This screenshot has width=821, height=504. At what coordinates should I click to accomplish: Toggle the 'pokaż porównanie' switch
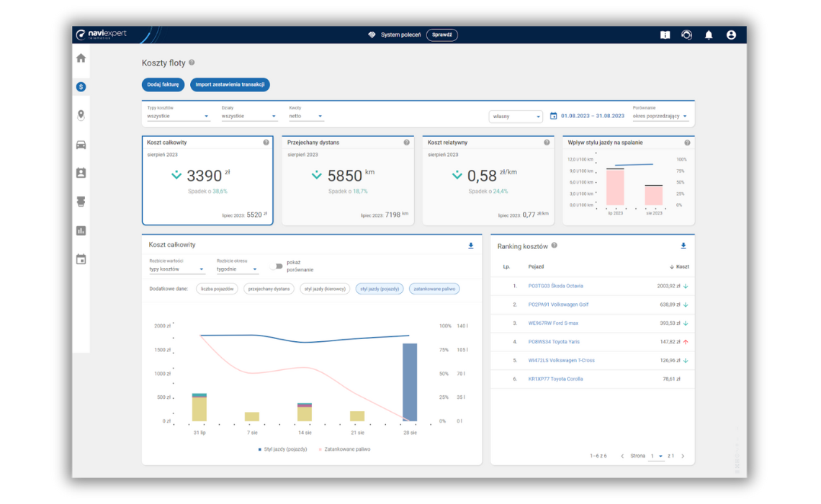click(276, 266)
